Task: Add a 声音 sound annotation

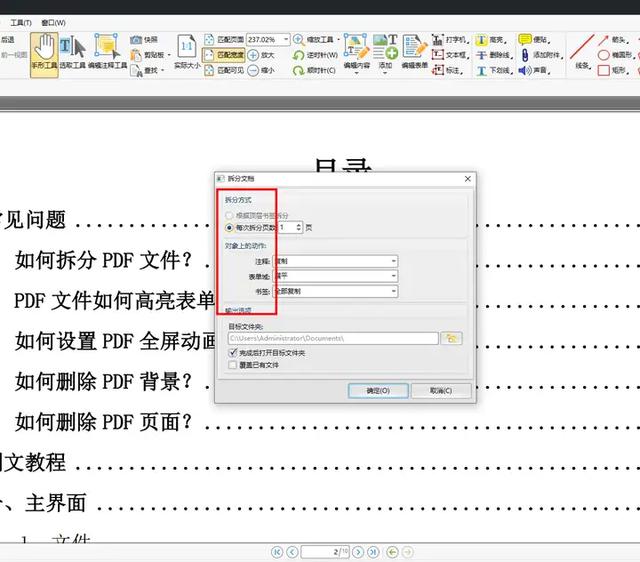Action: pyautogui.click(x=534, y=71)
